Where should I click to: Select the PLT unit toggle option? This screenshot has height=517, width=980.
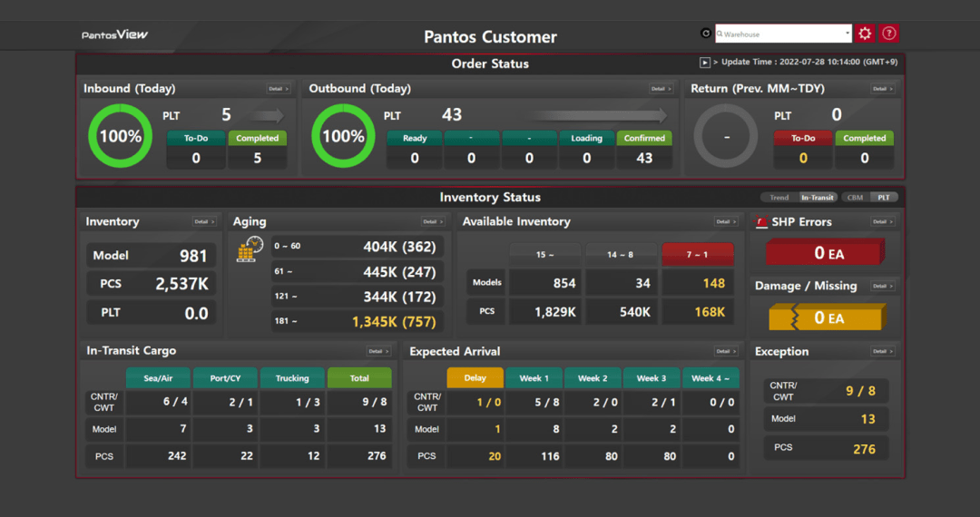[883, 198]
